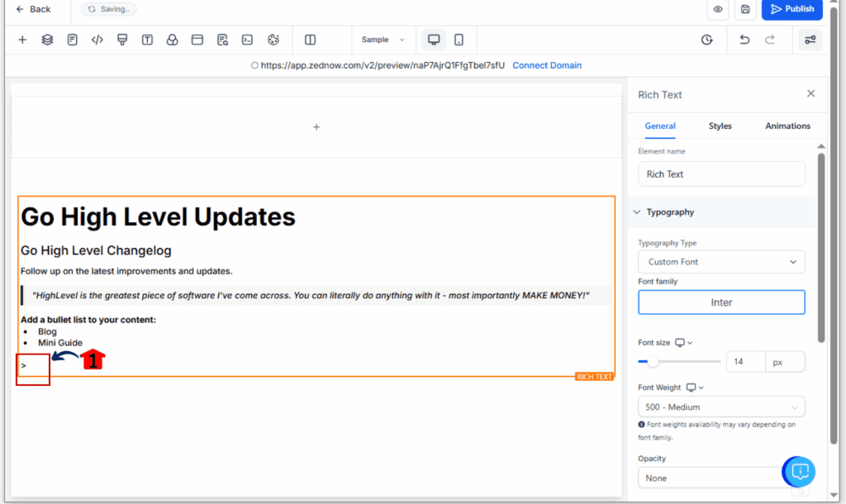The width and height of the screenshot is (846, 504).
Task: Open the pages document icon
Action: [73, 40]
